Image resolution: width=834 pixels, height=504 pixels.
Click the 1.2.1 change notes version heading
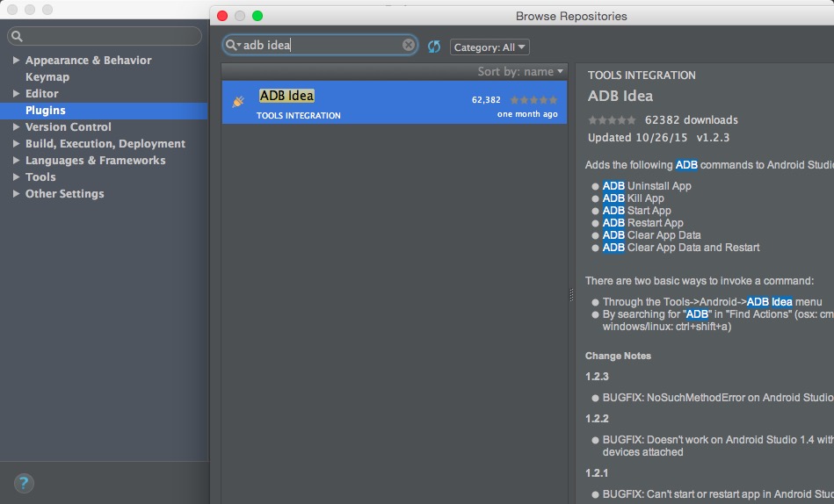point(597,473)
